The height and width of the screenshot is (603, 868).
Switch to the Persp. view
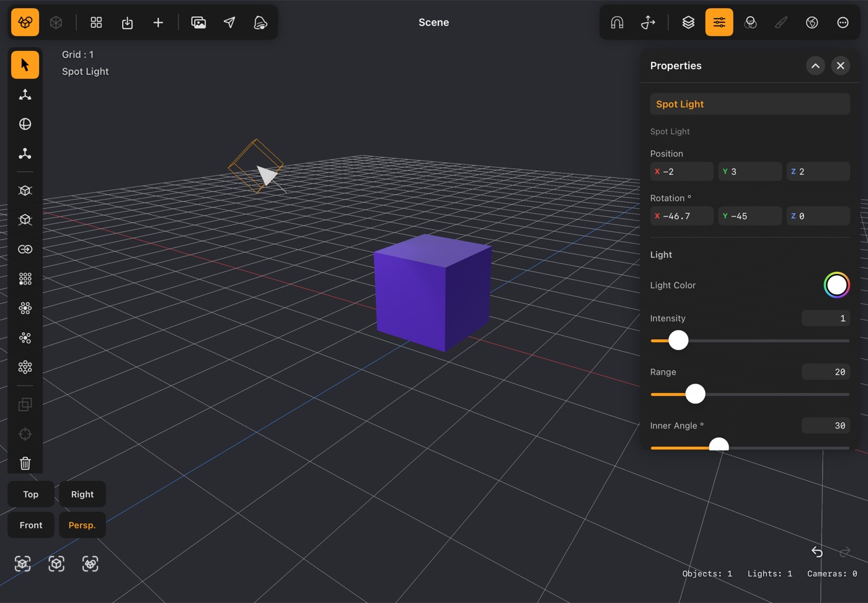82,526
